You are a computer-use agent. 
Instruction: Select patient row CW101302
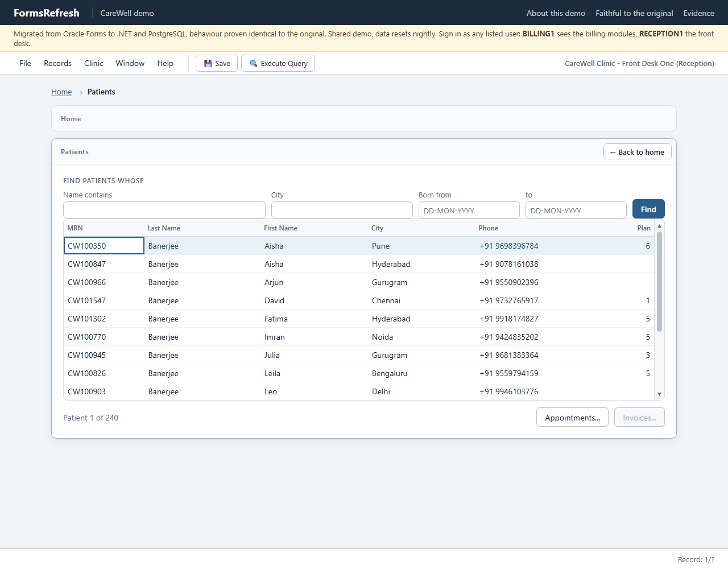359,319
